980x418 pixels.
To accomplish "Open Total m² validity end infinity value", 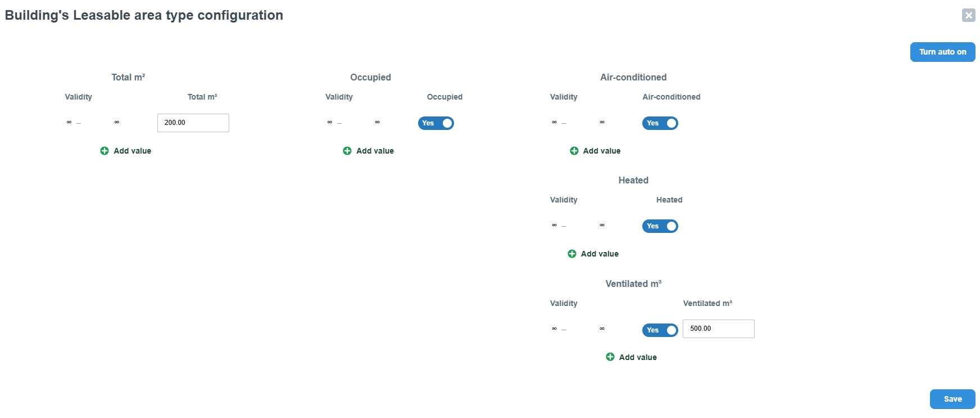I will [x=117, y=122].
